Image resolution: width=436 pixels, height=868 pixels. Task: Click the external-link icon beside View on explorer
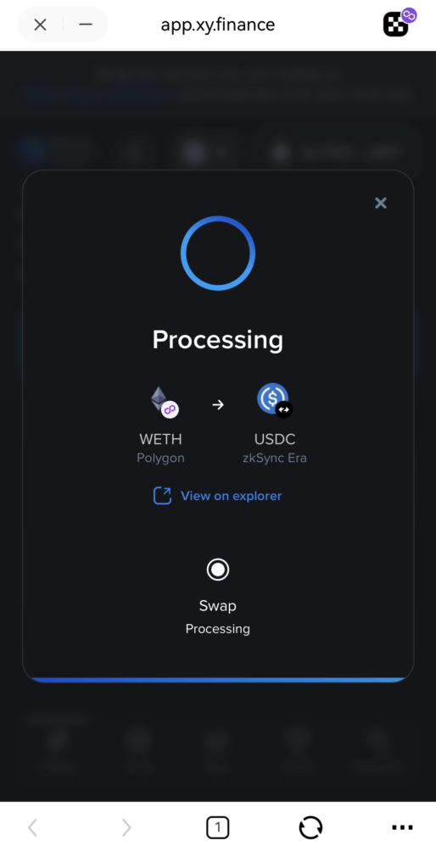[162, 495]
